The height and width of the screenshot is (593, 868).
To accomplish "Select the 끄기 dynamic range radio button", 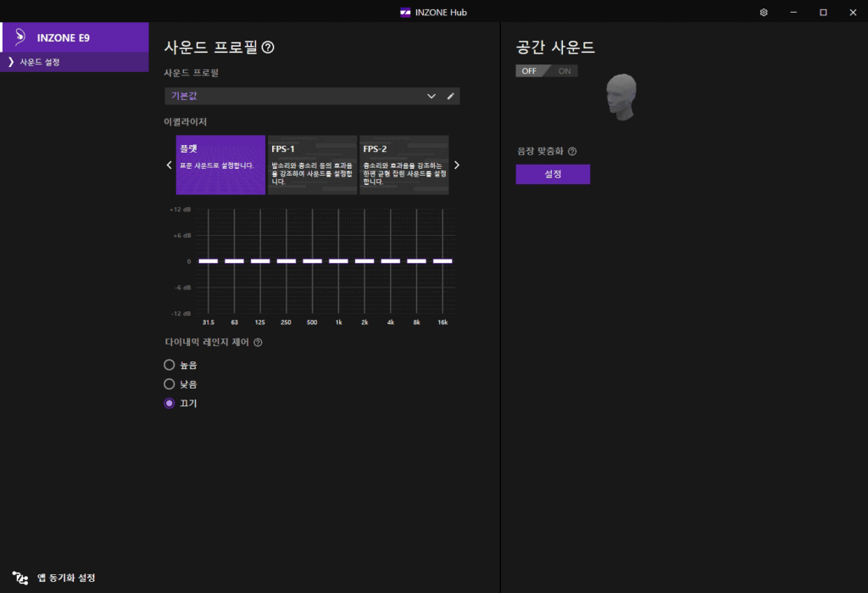I will click(170, 404).
